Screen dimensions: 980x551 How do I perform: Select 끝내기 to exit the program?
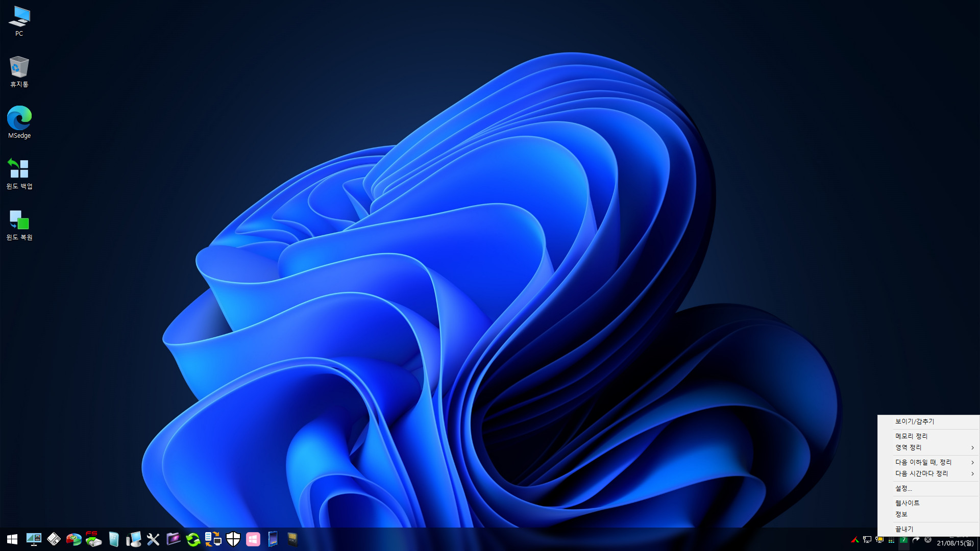(x=928, y=529)
